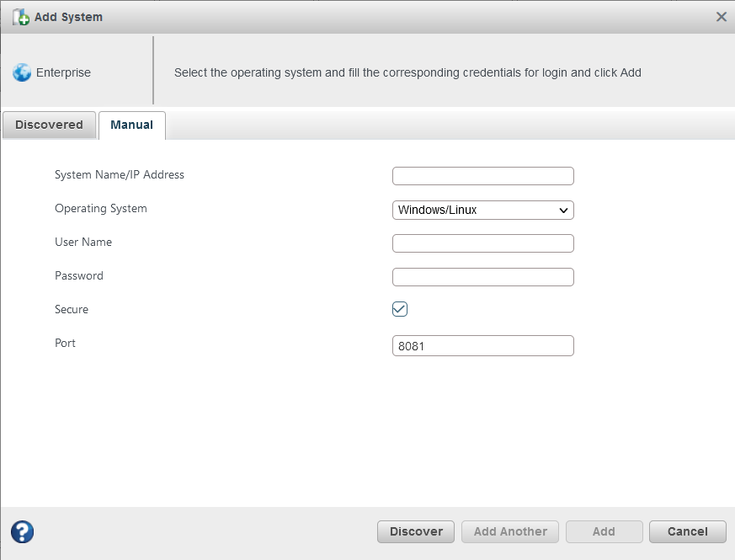735x560 pixels.
Task: Open help with the question mark icon
Action: [23, 531]
